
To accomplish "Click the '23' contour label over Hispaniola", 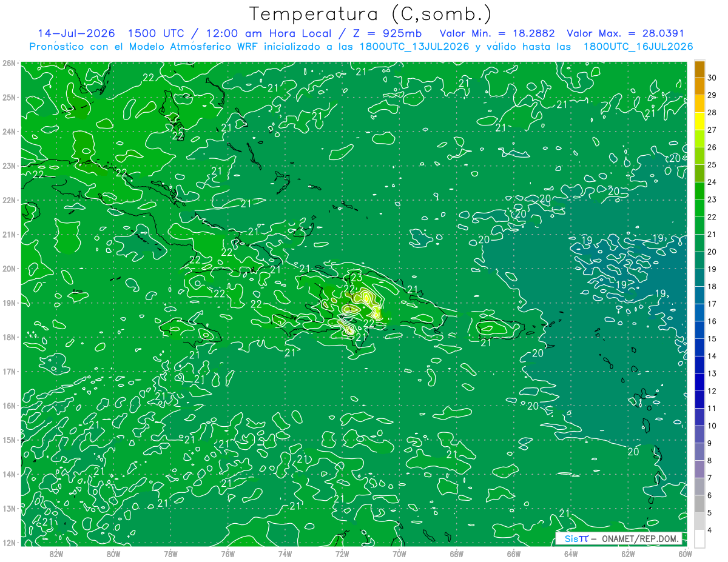I will (356, 277).
